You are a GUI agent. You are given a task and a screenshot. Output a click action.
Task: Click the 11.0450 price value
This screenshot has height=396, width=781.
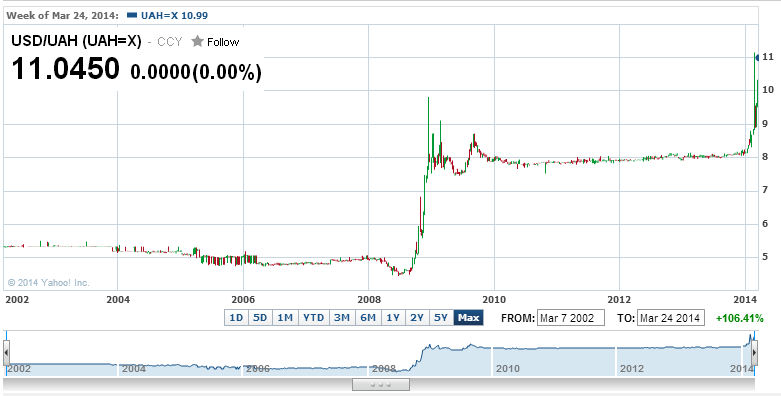[x=65, y=69]
